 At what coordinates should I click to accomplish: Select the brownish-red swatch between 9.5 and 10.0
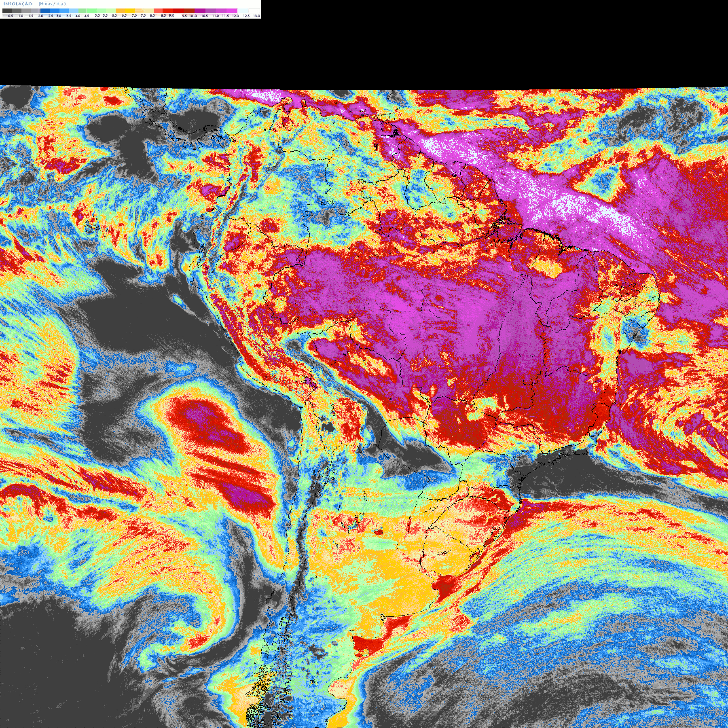pos(189,11)
